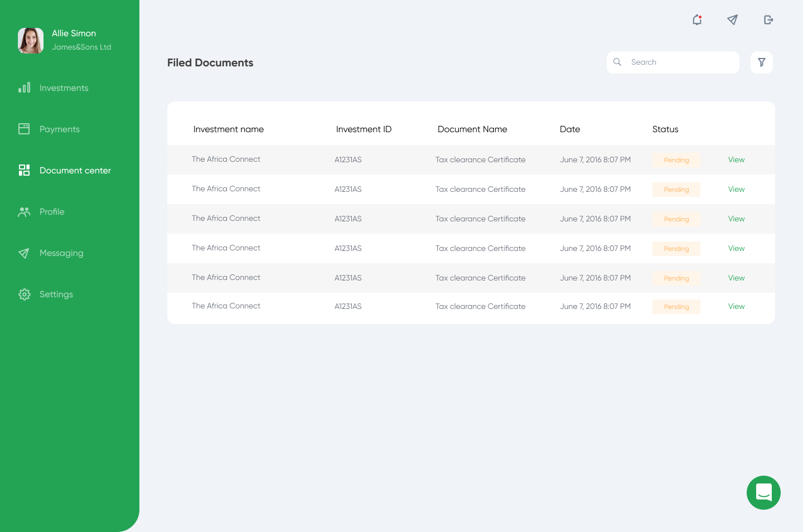Go to Messaging in the sidebar

click(61, 253)
